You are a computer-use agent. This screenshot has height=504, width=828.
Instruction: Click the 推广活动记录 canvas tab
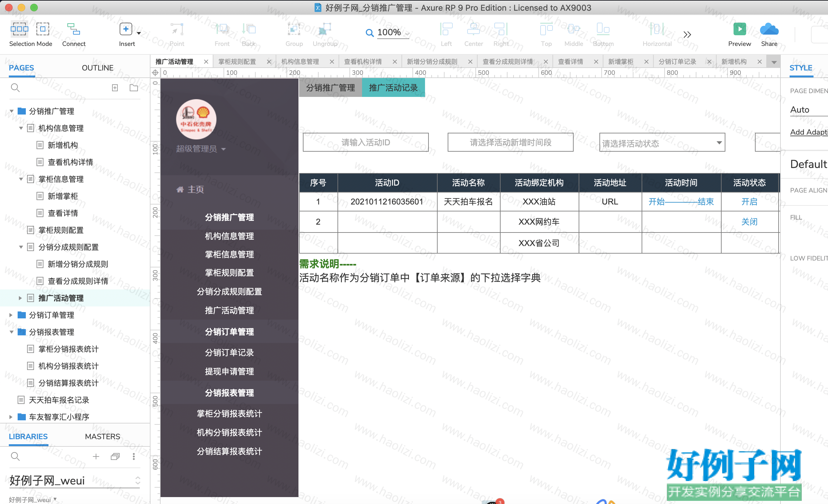394,88
